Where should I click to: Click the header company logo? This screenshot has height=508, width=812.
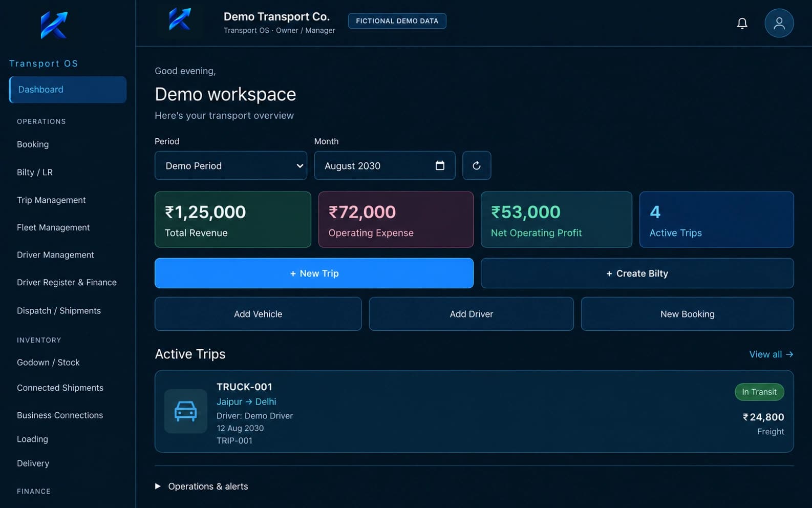click(x=180, y=19)
